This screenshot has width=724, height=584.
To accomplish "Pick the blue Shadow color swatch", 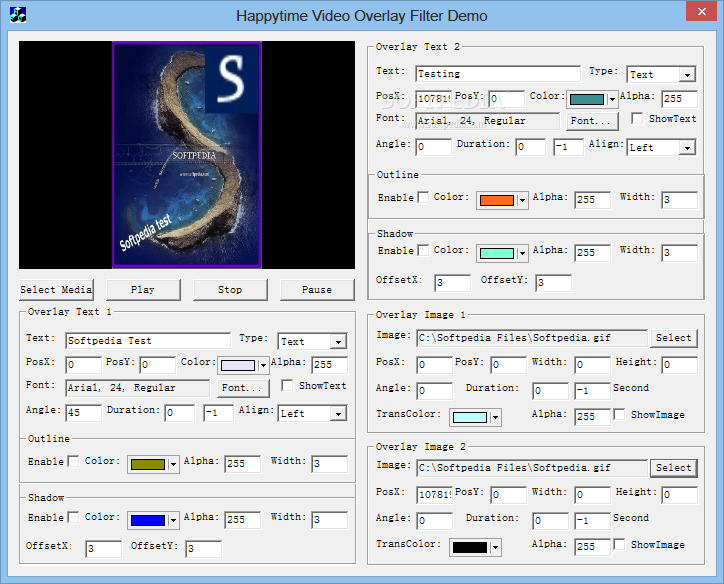I will coord(148,520).
